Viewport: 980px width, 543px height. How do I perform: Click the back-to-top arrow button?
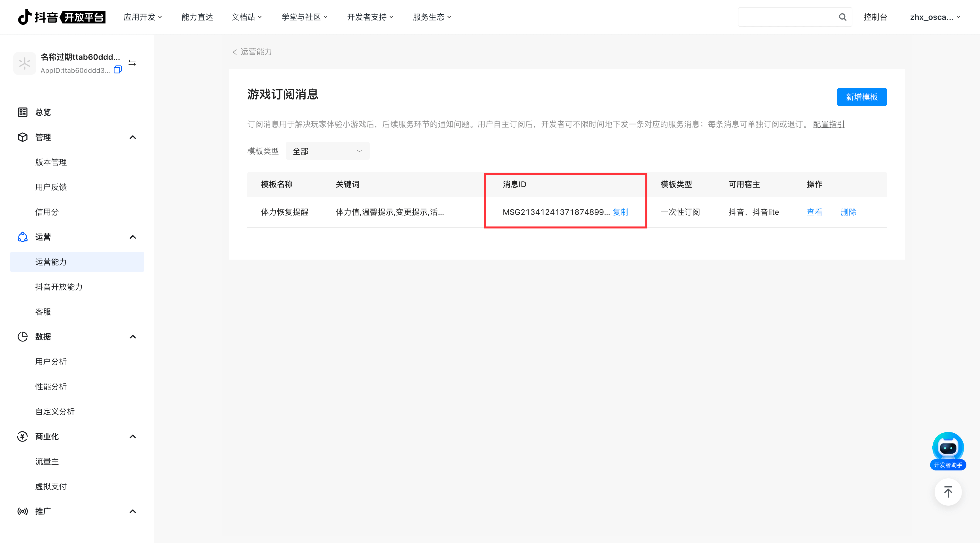coord(948,492)
